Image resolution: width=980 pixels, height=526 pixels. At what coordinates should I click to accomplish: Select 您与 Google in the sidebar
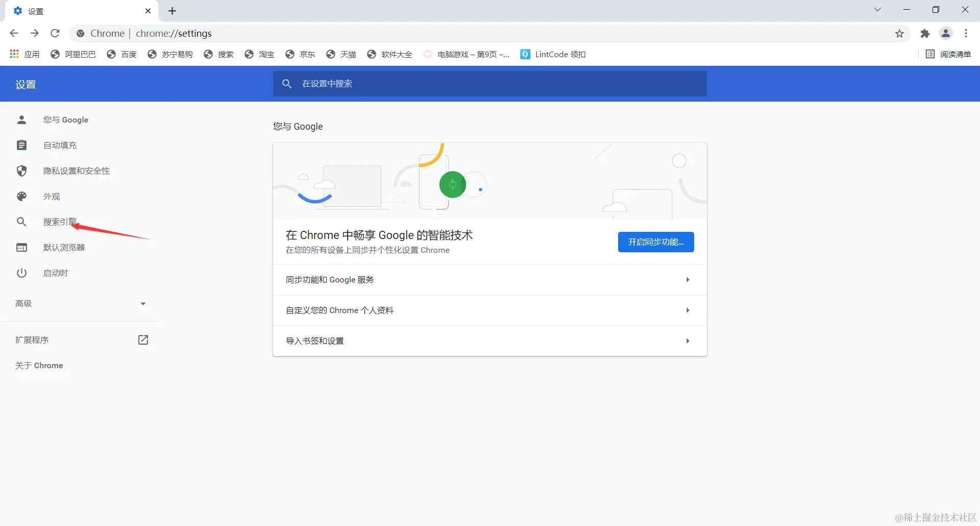point(65,119)
